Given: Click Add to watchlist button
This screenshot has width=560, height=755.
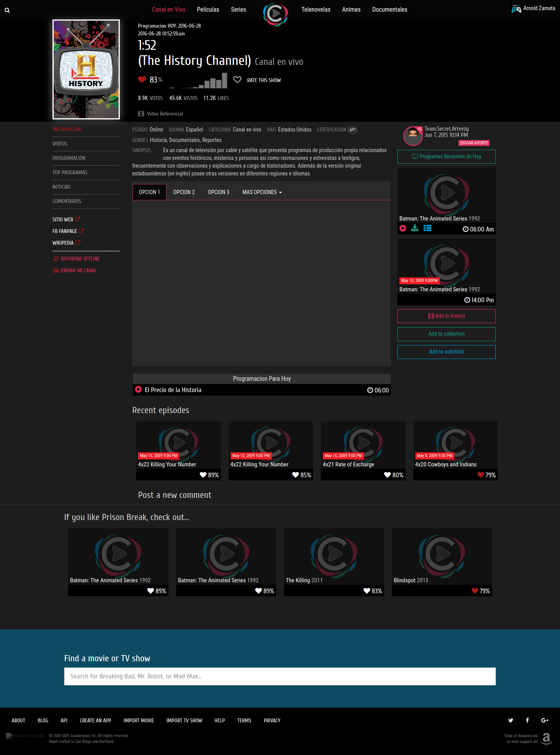Looking at the screenshot, I should [446, 352].
